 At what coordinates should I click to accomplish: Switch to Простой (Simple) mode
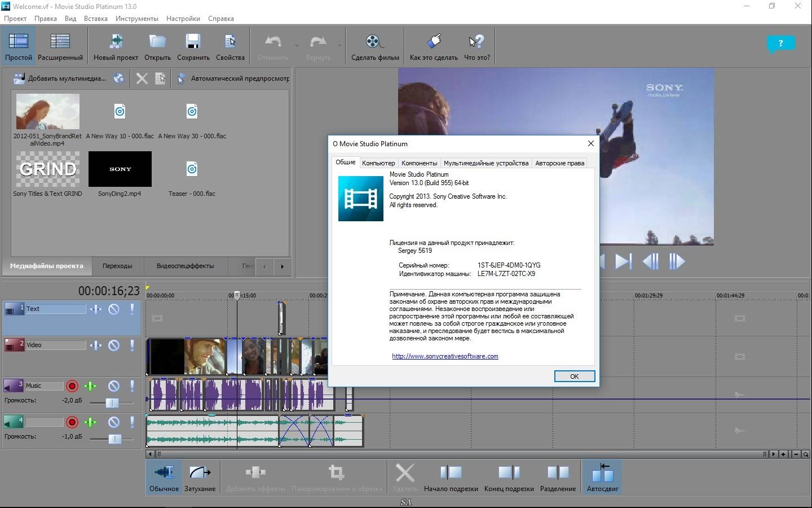pyautogui.click(x=18, y=46)
